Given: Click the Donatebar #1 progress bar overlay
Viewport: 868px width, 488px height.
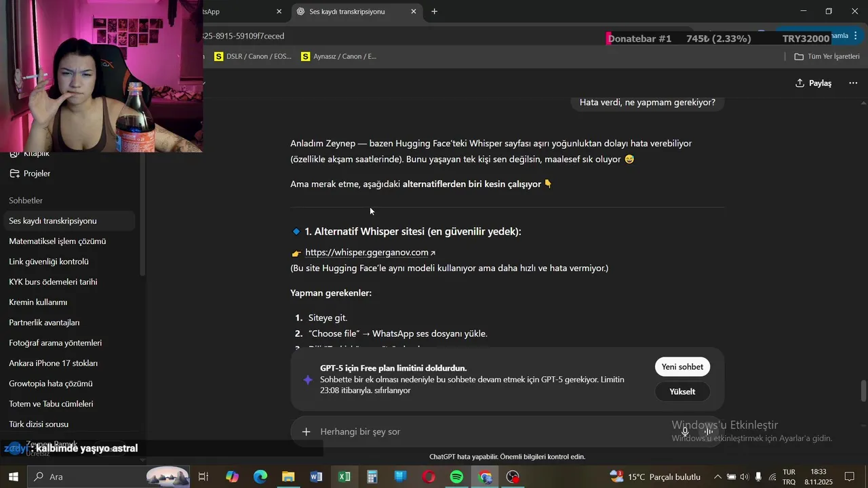Looking at the screenshot, I should pyautogui.click(x=719, y=39).
